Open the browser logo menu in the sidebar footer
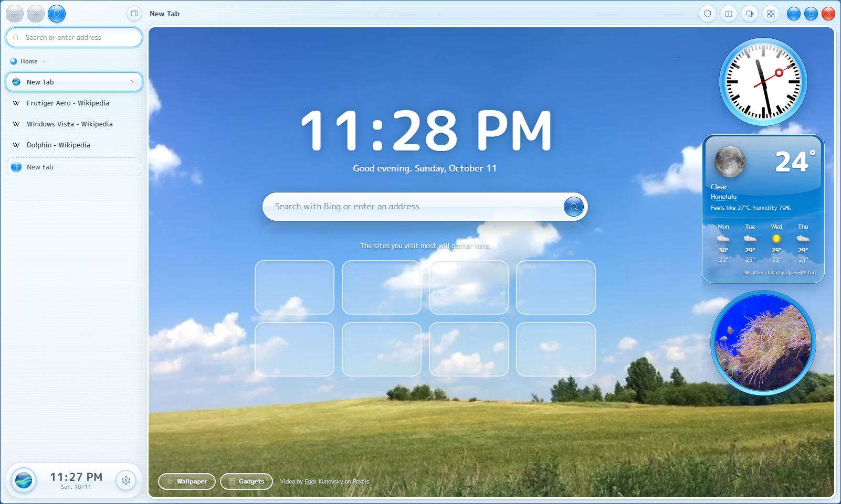The width and height of the screenshot is (841, 504). pyautogui.click(x=24, y=480)
